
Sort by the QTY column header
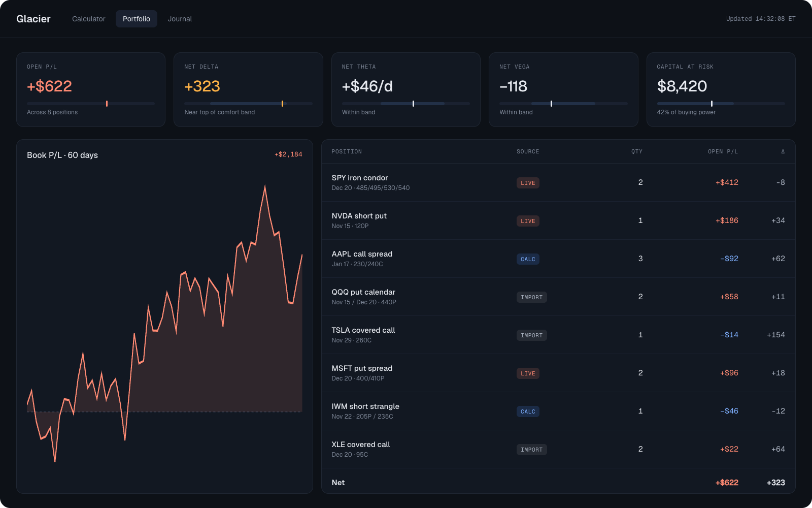point(637,151)
